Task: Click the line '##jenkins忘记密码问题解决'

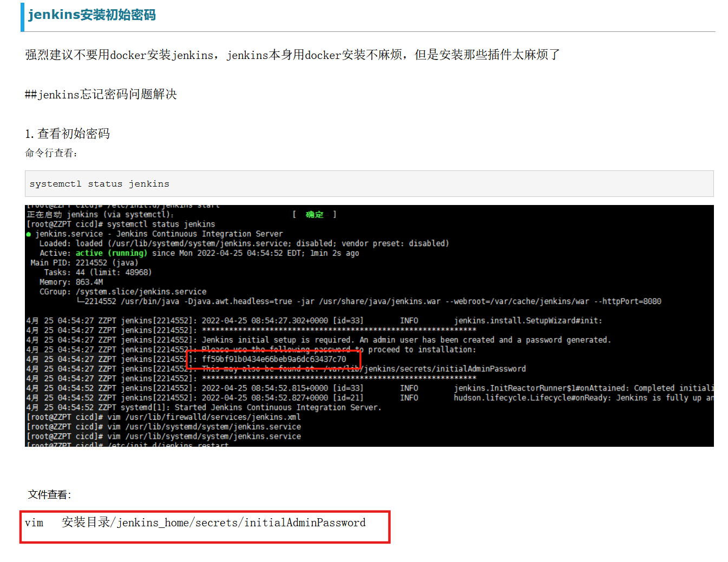Action: (101, 95)
